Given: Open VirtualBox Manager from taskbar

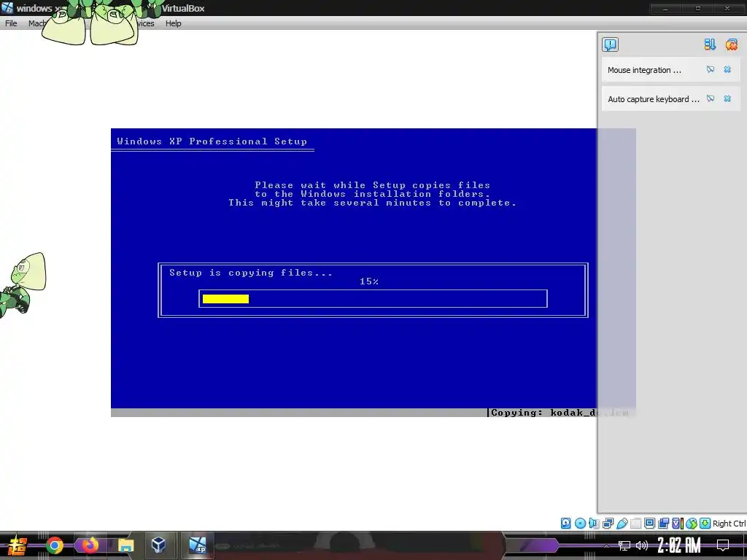Looking at the screenshot, I should point(158,545).
